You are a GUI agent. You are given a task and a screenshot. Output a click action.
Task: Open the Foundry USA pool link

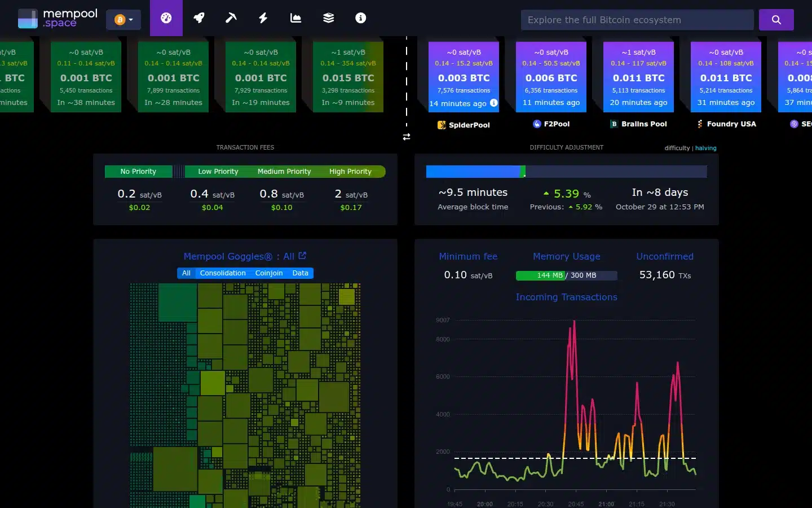pyautogui.click(x=726, y=124)
